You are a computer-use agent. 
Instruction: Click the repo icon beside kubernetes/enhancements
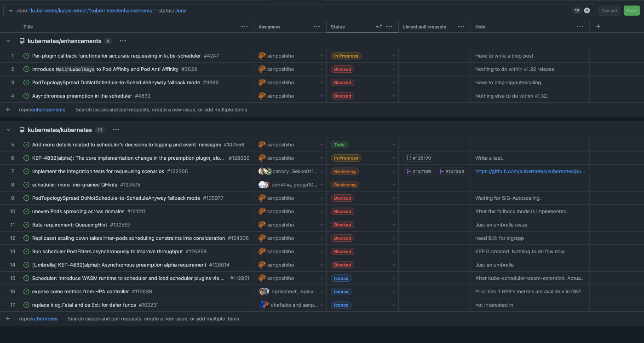pyautogui.click(x=22, y=41)
